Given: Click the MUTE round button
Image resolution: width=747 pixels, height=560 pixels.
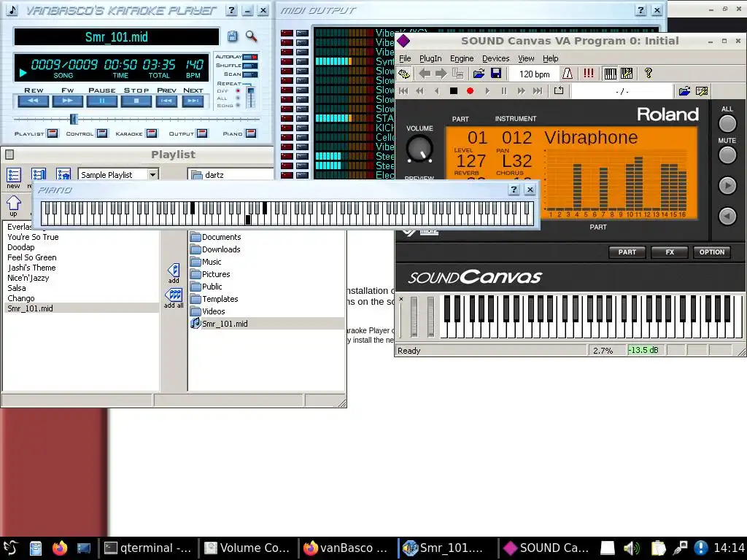Looking at the screenshot, I should [x=727, y=155].
